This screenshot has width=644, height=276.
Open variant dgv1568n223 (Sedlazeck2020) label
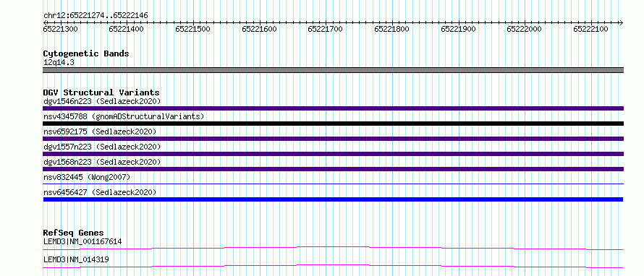102,162
